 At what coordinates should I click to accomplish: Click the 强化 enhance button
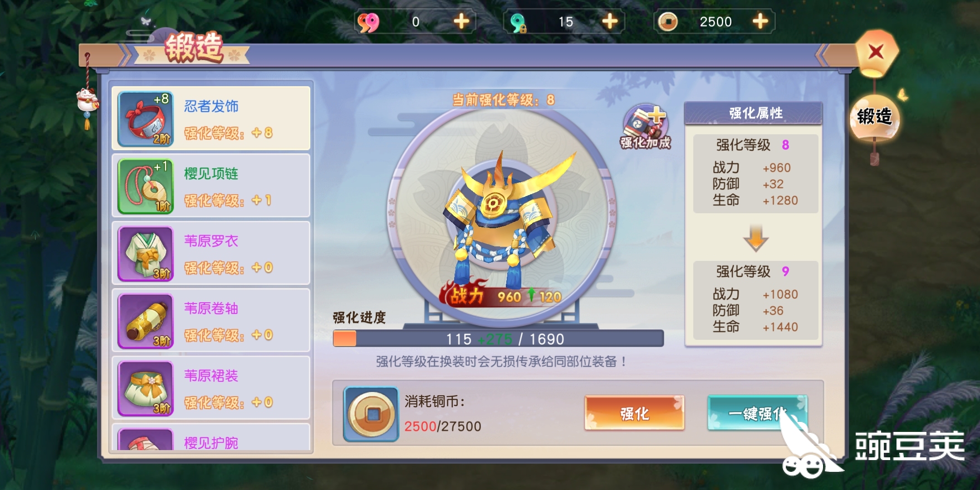point(634,413)
